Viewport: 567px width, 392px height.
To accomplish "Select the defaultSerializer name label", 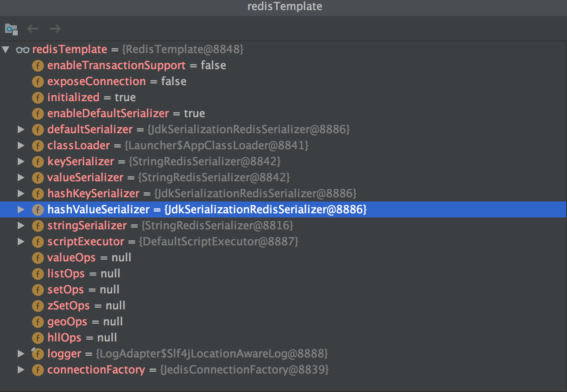I will tap(90, 129).
